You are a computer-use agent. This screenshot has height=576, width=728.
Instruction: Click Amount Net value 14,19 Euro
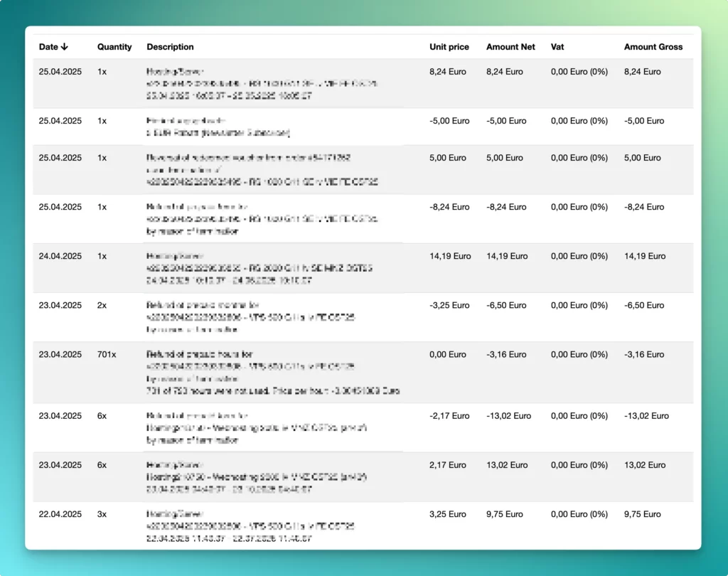coord(506,256)
